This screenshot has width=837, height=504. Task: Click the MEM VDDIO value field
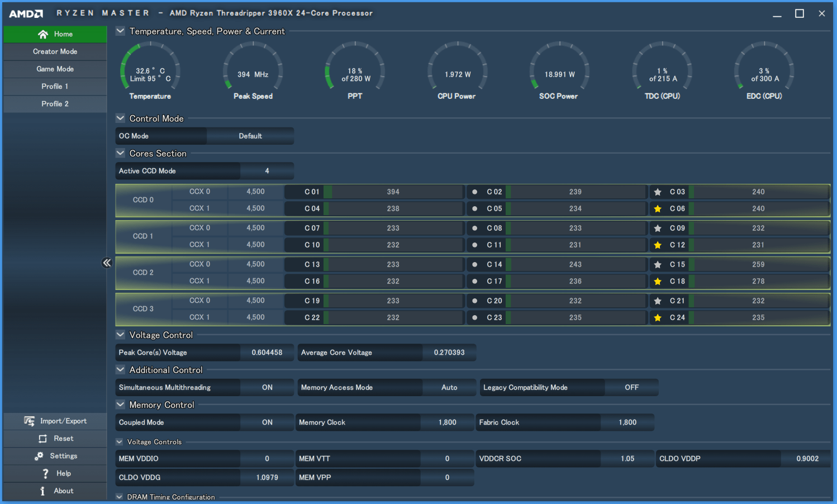(267, 458)
